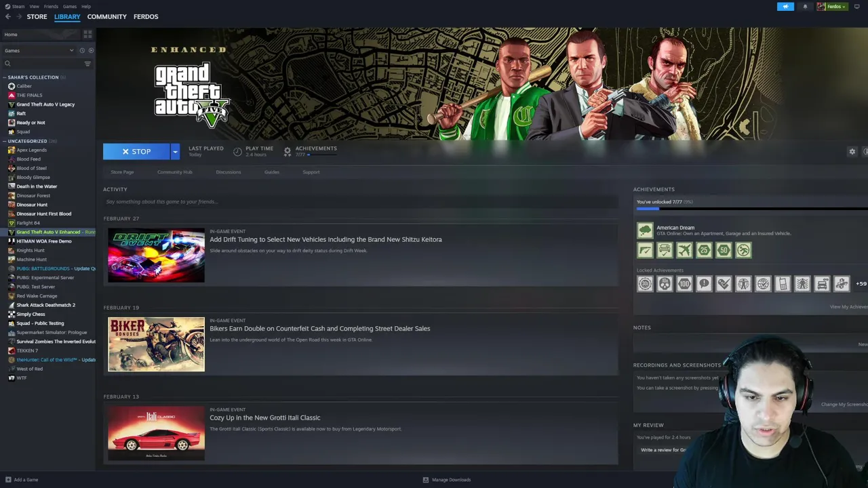Open the Store Page link
The image size is (868, 488).
coord(122,172)
